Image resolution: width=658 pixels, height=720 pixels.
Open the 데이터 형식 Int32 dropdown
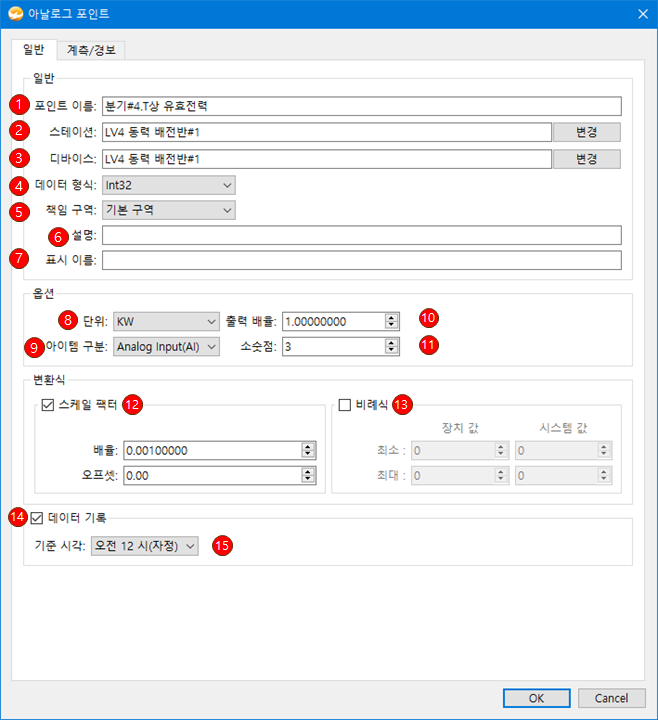[x=169, y=185]
